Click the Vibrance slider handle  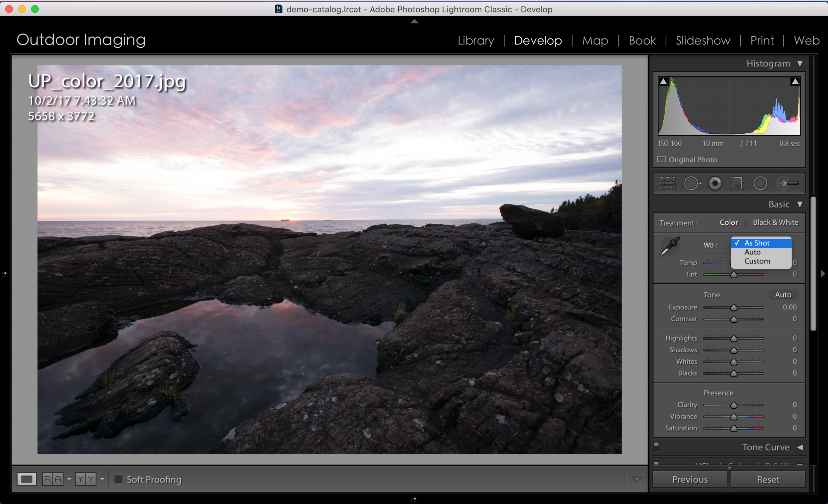[734, 417]
